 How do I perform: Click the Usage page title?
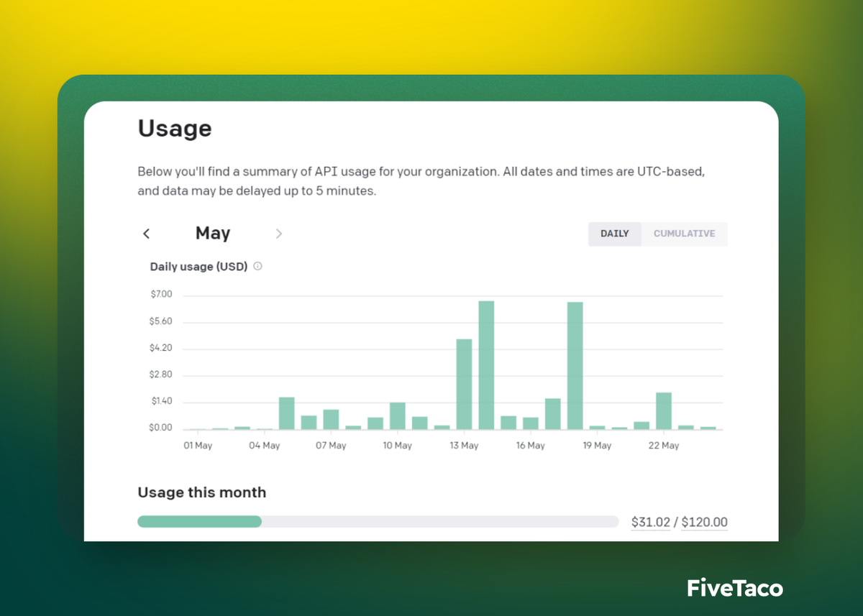point(175,129)
